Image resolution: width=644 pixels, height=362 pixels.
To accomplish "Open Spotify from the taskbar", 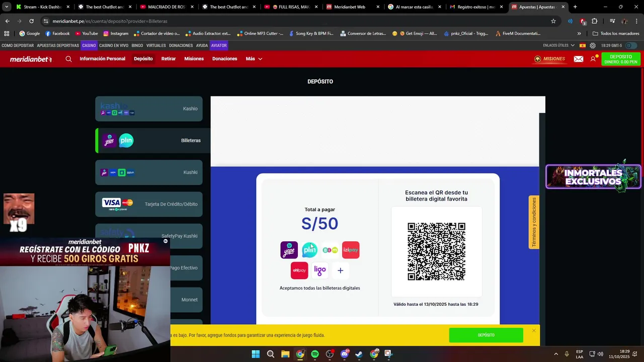I will click(315, 354).
